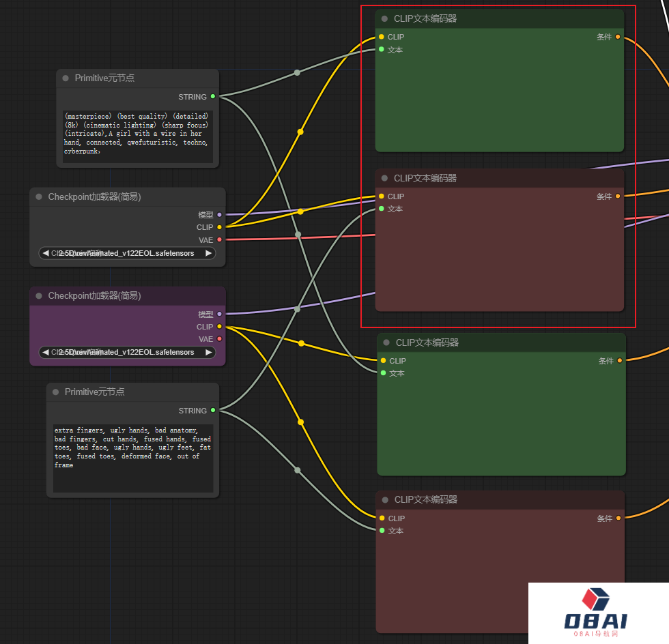Click yellow CLIP output port on purple Checkpoint加载器
Screen dimensions: 669x644
pos(219,327)
